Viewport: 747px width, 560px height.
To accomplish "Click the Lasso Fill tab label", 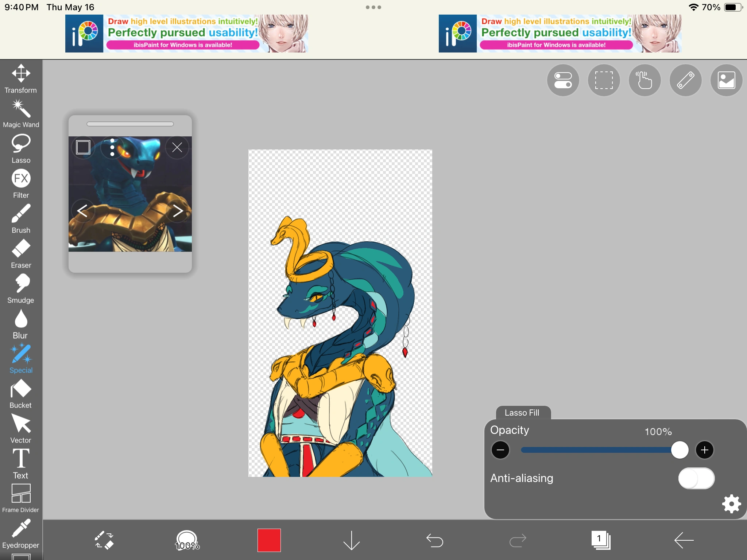I will pyautogui.click(x=522, y=413).
